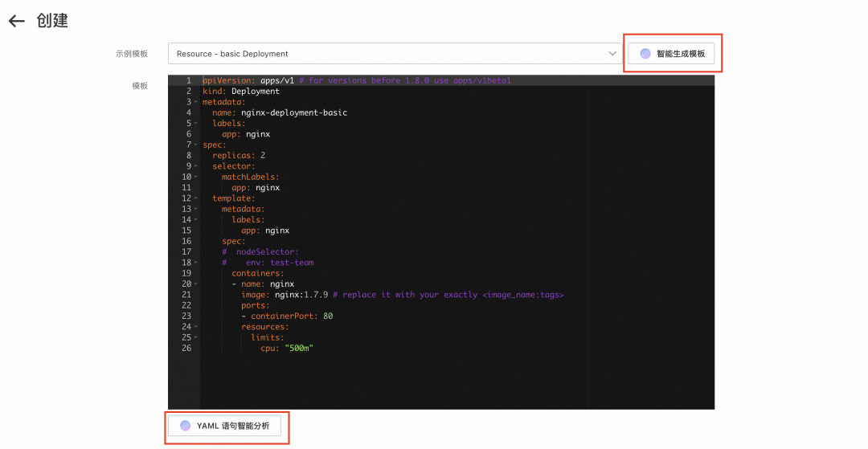Go back using the left arrow
Viewport: 868px width, 449px height.
(x=17, y=21)
